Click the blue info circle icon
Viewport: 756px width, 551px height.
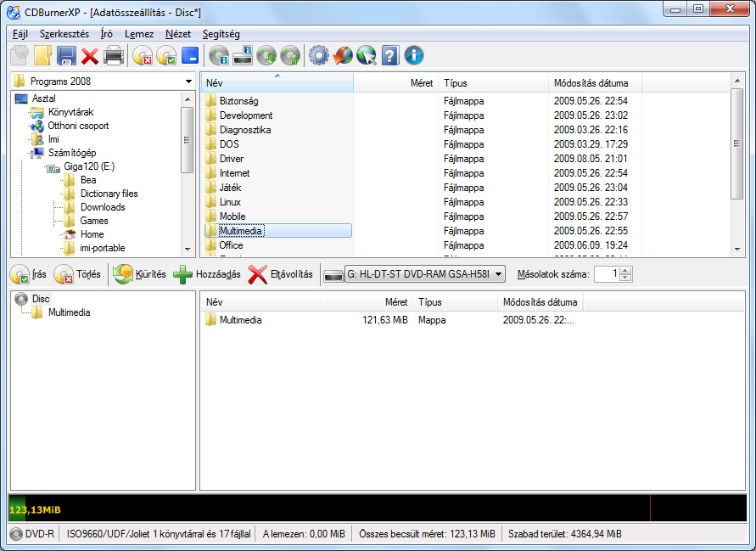click(x=414, y=57)
